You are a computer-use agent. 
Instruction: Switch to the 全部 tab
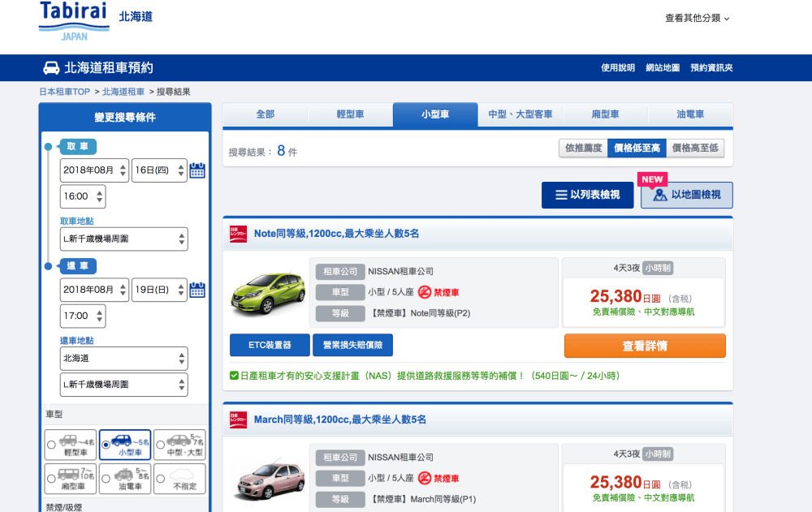coord(266,115)
